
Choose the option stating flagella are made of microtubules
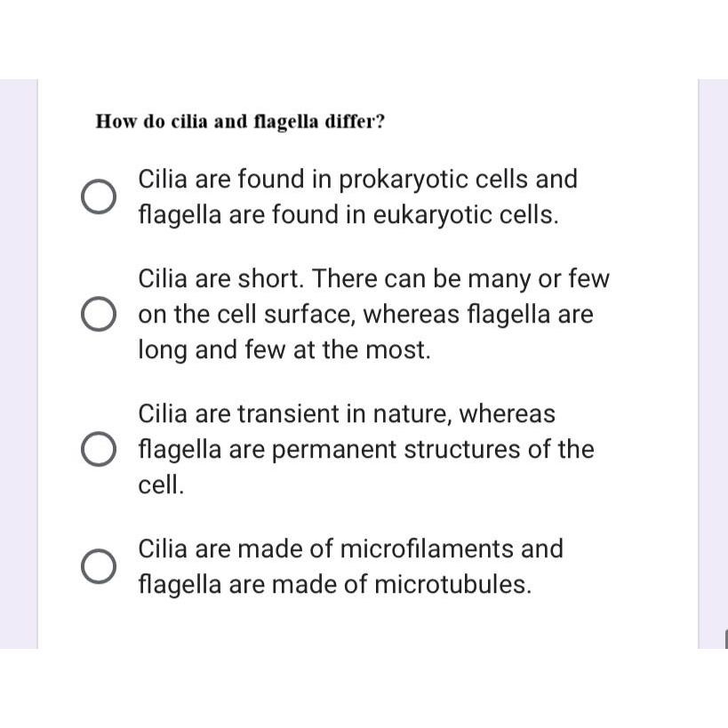334,584
